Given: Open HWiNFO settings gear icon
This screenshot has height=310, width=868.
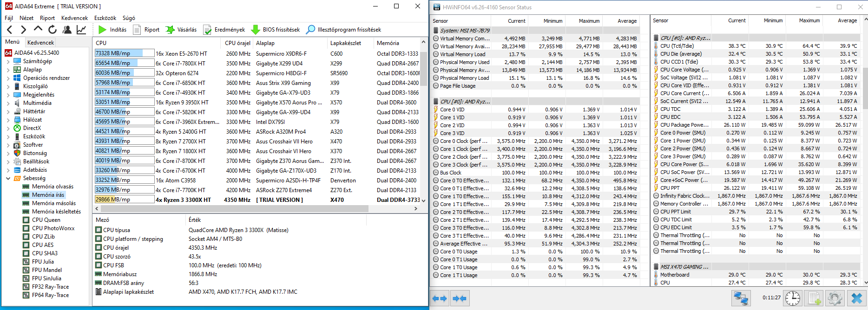Looking at the screenshot, I should click(835, 298).
